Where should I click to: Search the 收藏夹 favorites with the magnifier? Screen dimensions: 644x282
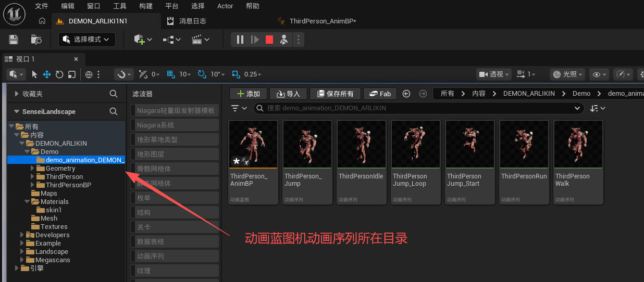tap(114, 94)
